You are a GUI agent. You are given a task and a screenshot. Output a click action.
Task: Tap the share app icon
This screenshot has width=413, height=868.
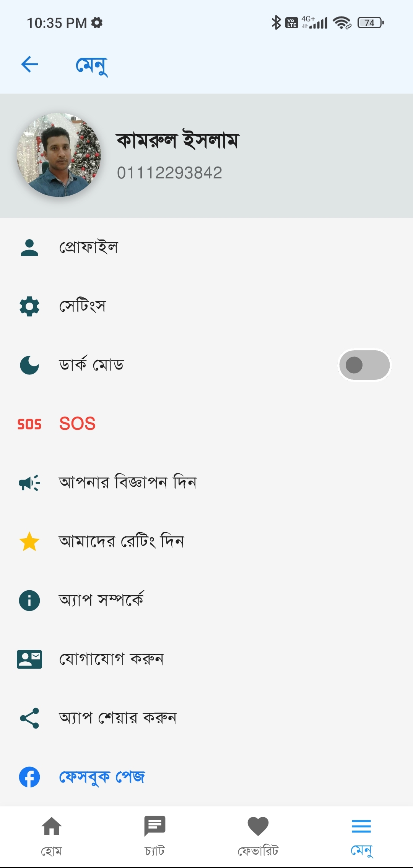(x=29, y=718)
